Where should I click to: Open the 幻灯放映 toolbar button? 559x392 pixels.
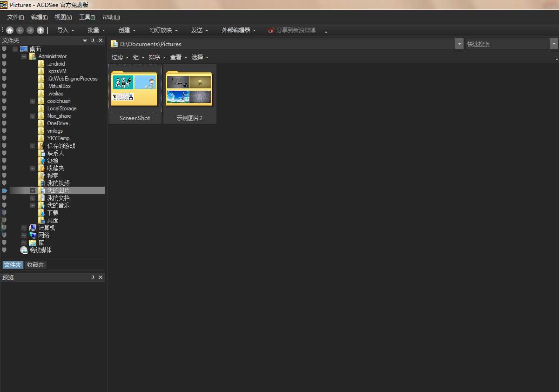coord(163,30)
